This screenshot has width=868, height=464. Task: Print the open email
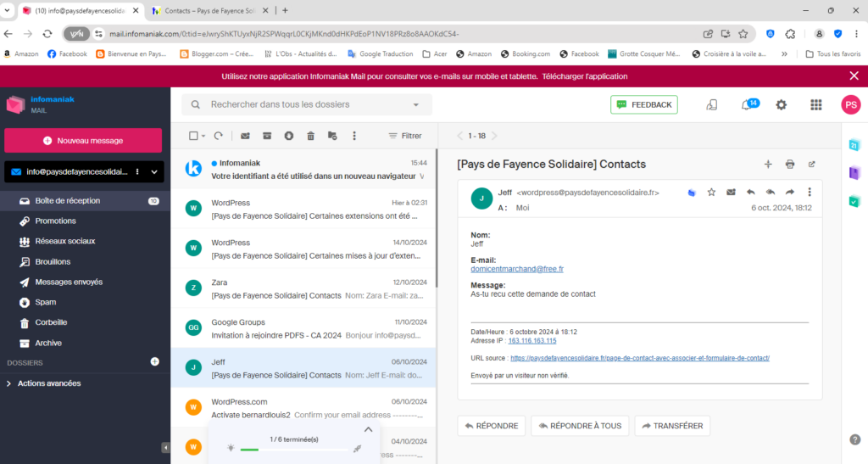point(790,165)
